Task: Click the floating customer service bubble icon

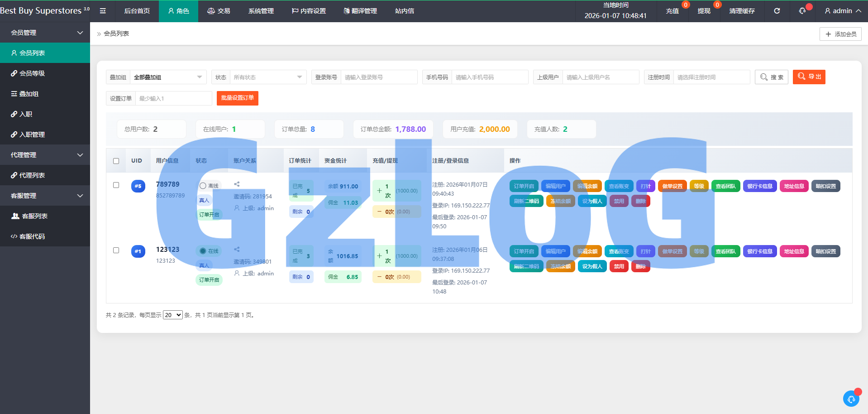Action: tap(851, 399)
